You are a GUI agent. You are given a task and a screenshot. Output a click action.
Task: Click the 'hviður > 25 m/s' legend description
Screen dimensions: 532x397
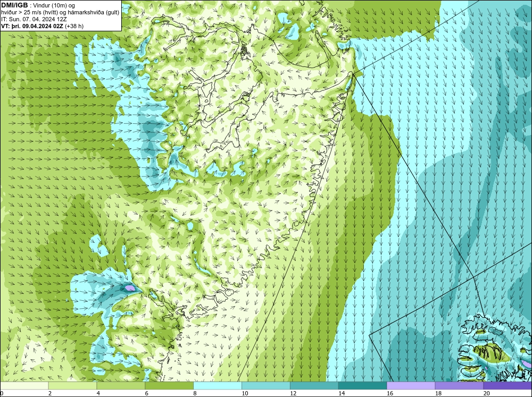tap(60, 13)
